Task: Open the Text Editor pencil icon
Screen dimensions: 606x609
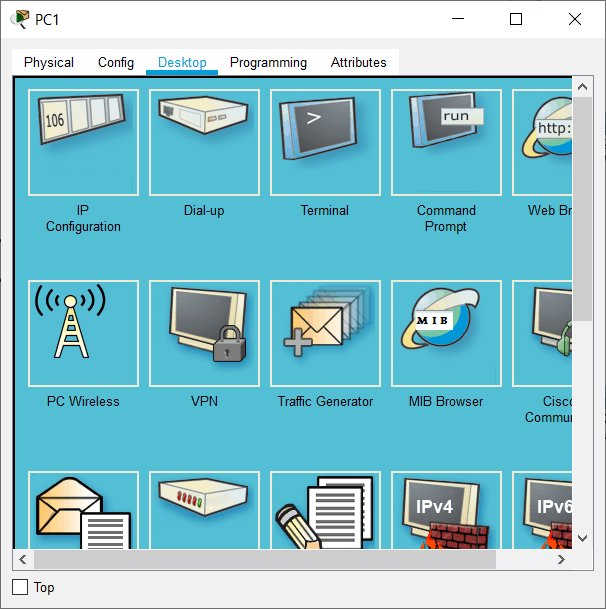Action: coord(325,511)
